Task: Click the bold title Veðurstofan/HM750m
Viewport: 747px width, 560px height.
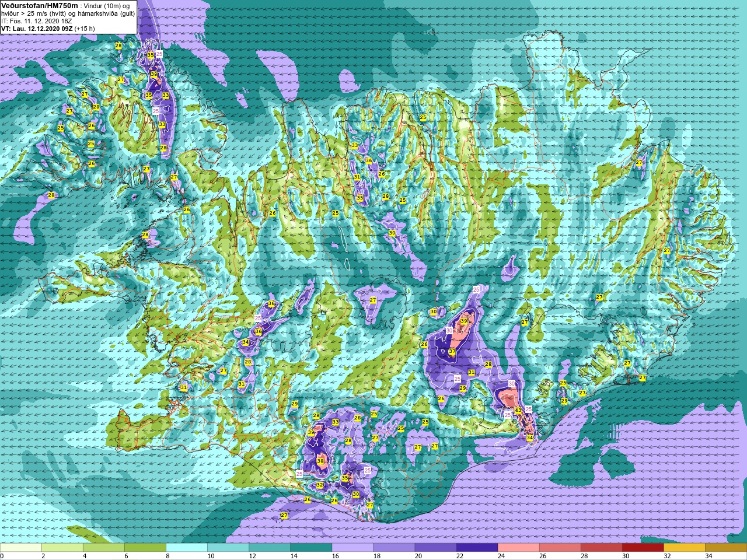Action: click(39, 5)
